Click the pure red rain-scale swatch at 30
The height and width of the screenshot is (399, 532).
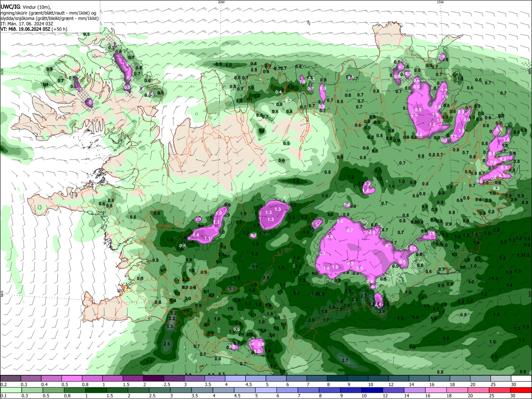pyautogui.click(x=521, y=390)
